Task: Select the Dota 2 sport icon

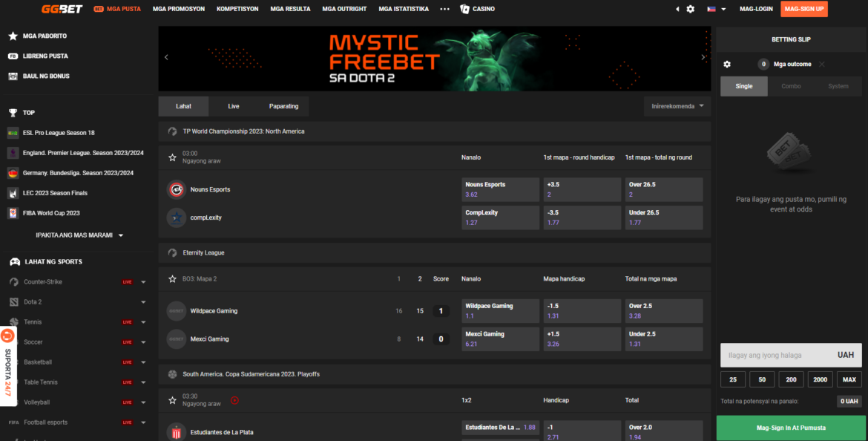Action: coord(14,302)
